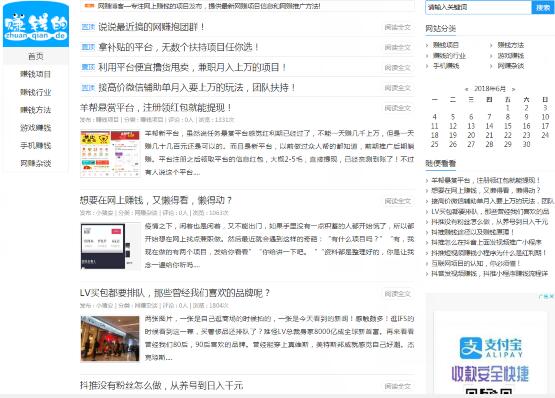The image size is (555, 398).
Task: Go to next month in calendar
Action: pyautogui.click(x=514, y=89)
